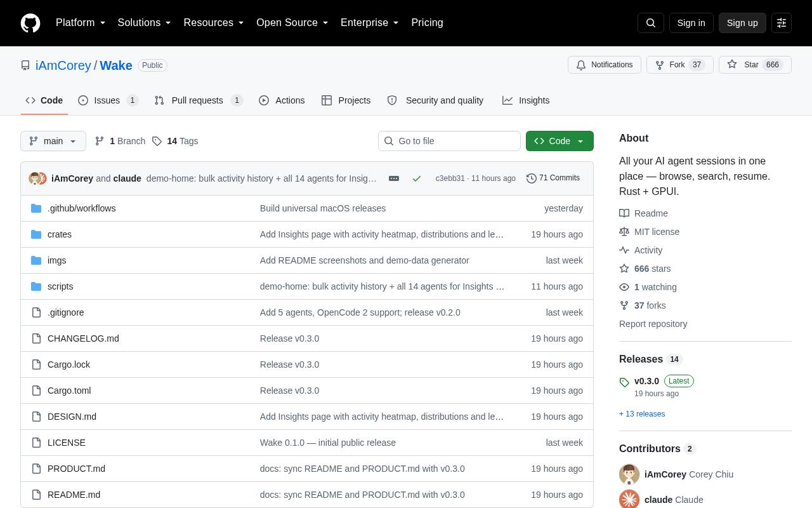
Task: Open the Projects tab
Action: point(346,100)
